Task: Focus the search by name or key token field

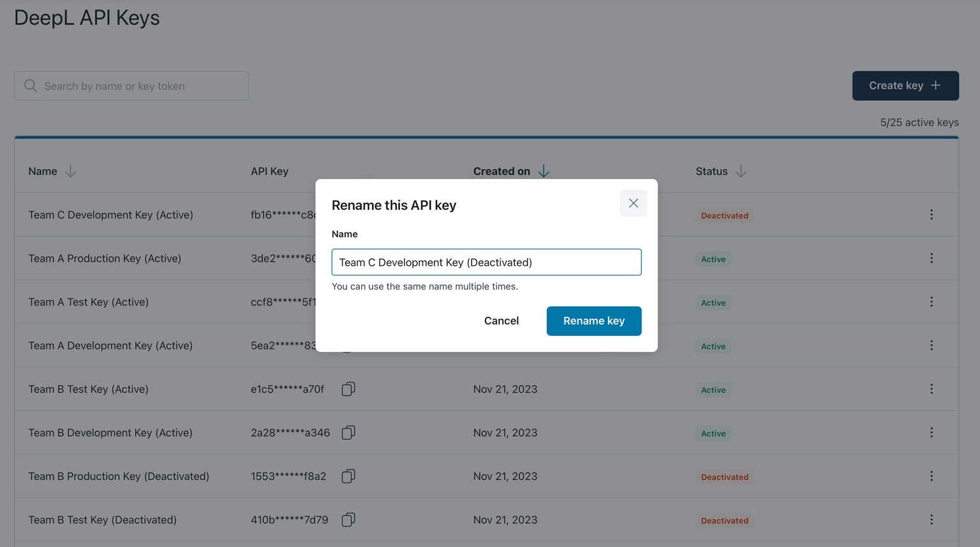Action: click(131, 85)
